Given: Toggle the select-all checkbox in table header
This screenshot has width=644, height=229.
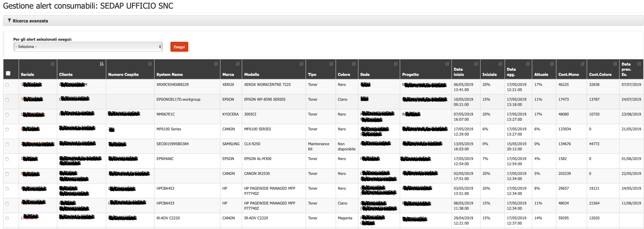Looking at the screenshot, I should point(8,73).
